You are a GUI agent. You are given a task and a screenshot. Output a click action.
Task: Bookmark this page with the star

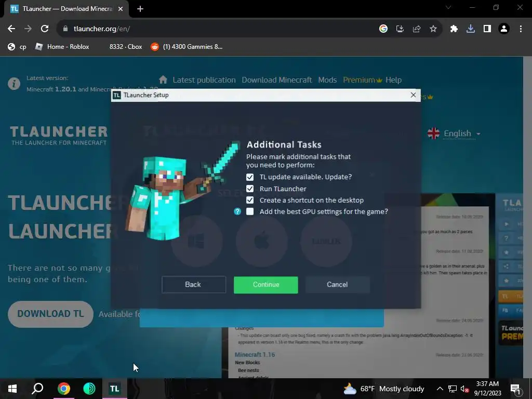coord(433,29)
